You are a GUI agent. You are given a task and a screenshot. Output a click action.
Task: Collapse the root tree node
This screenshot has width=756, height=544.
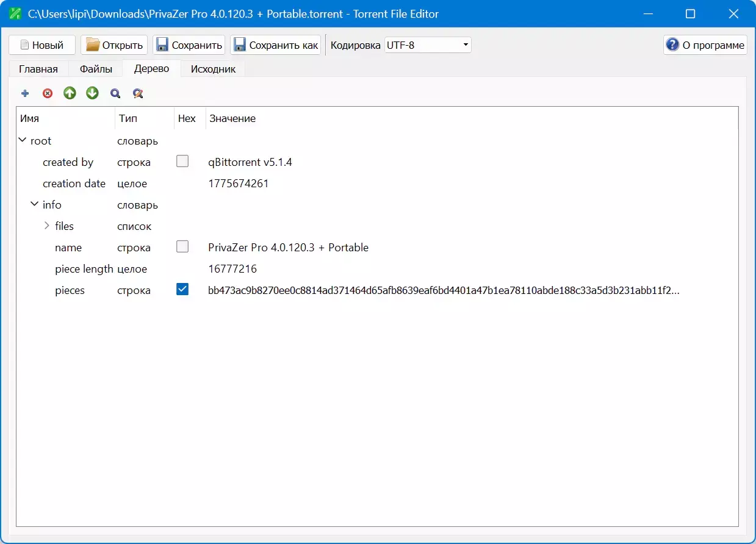(23, 141)
